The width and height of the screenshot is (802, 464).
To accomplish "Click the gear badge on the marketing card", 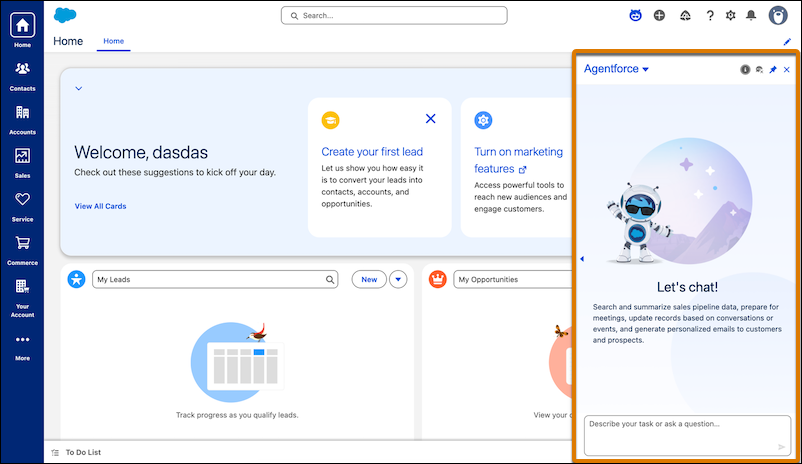I will pyautogui.click(x=483, y=120).
